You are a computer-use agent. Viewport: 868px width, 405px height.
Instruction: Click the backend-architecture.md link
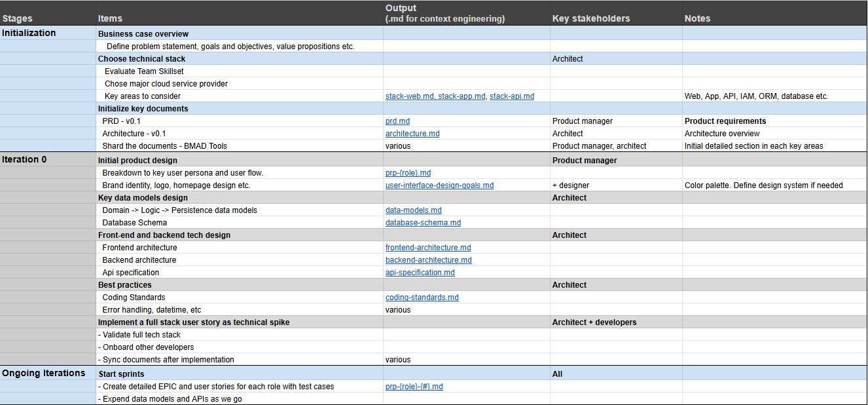coord(429,260)
